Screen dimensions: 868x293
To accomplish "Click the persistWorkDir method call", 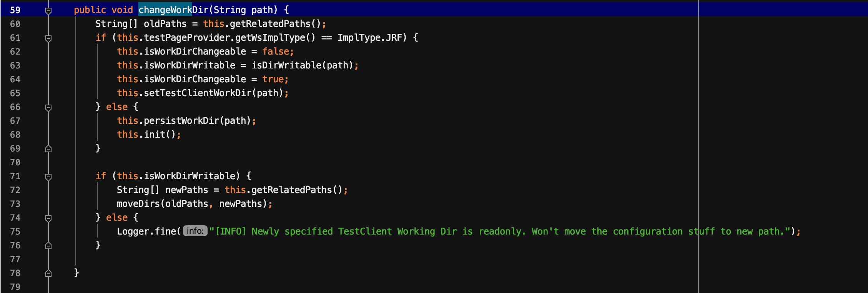I will click(x=181, y=121).
